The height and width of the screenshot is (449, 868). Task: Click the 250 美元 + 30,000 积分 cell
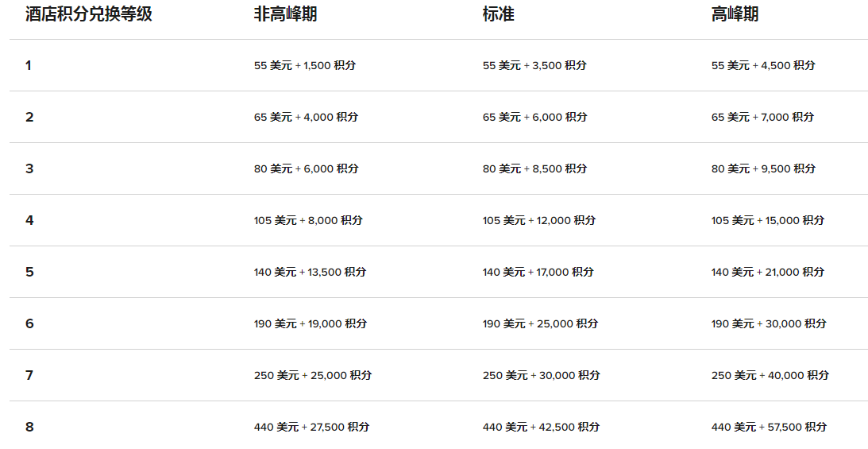[x=541, y=375]
